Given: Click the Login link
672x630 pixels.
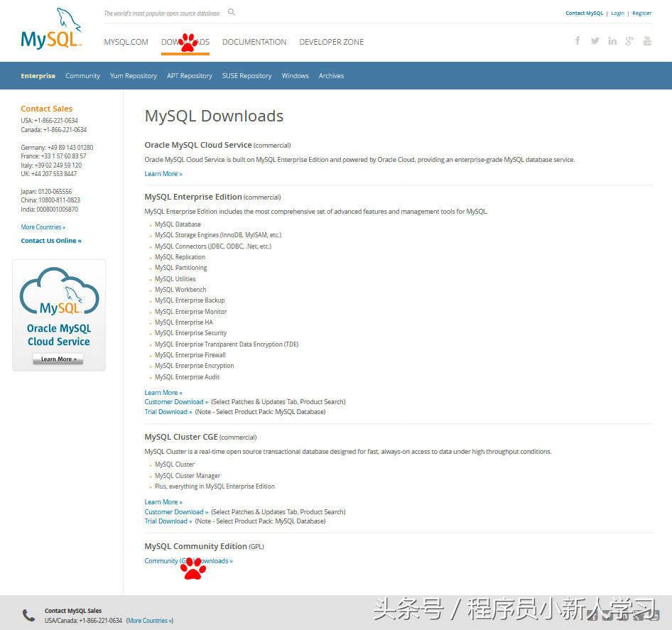Looking at the screenshot, I should (x=617, y=13).
